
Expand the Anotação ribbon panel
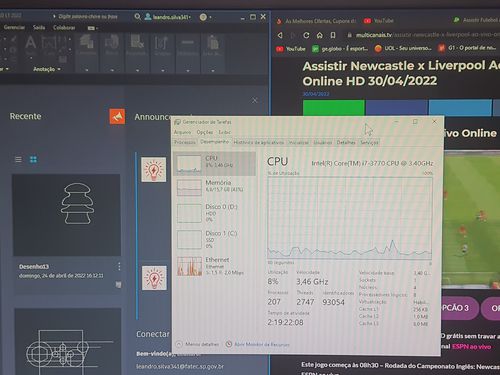click(x=47, y=69)
